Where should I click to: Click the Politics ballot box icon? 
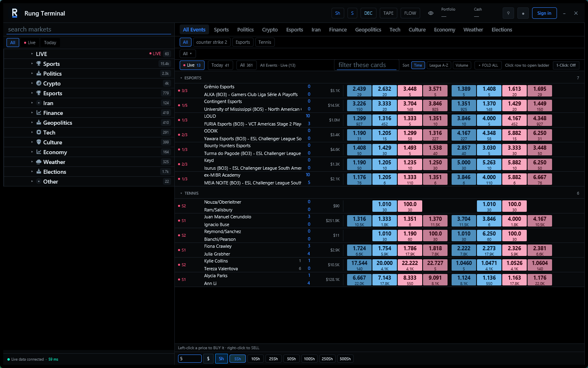coord(39,74)
